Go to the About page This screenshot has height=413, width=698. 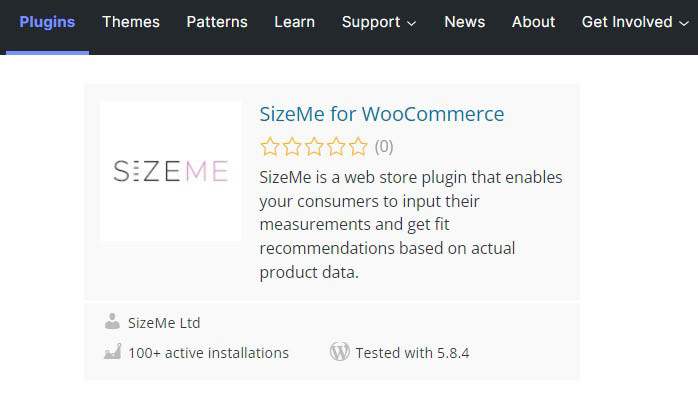point(533,22)
